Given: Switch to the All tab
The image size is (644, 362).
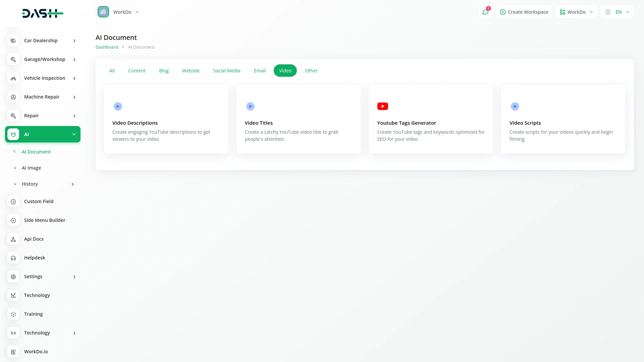Looking at the screenshot, I should (x=112, y=71).
